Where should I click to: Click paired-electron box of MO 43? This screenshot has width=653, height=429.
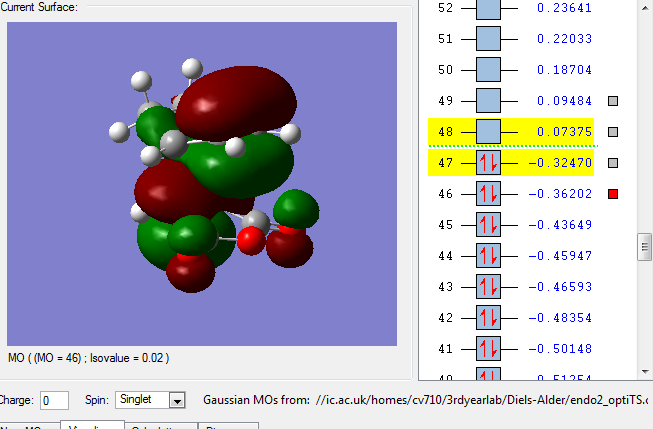tap(488, 287)
